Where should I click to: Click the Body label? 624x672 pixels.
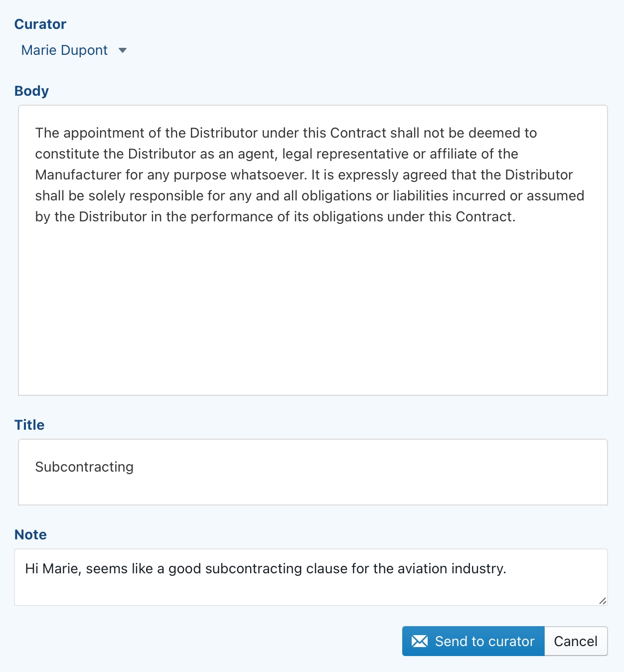pos(31,91)
